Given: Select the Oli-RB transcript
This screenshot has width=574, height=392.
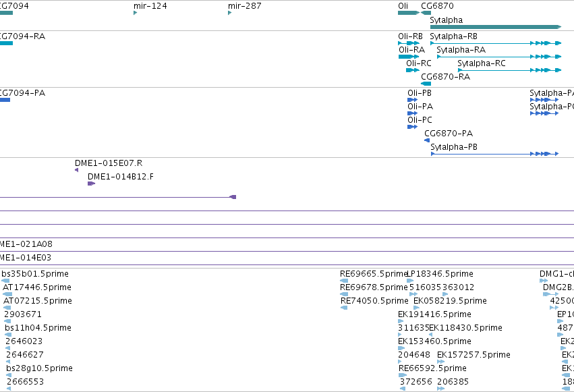Looking at the screenshot, I should (x=409, y=43).
